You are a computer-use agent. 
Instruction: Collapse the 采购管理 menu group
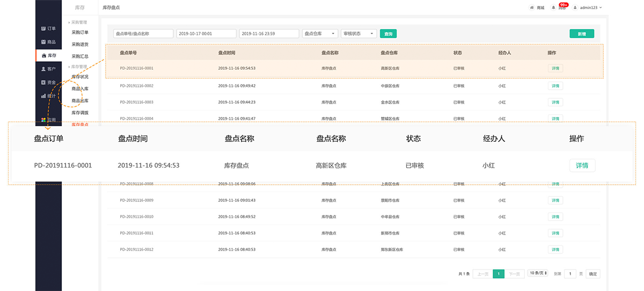pos(70,23)
